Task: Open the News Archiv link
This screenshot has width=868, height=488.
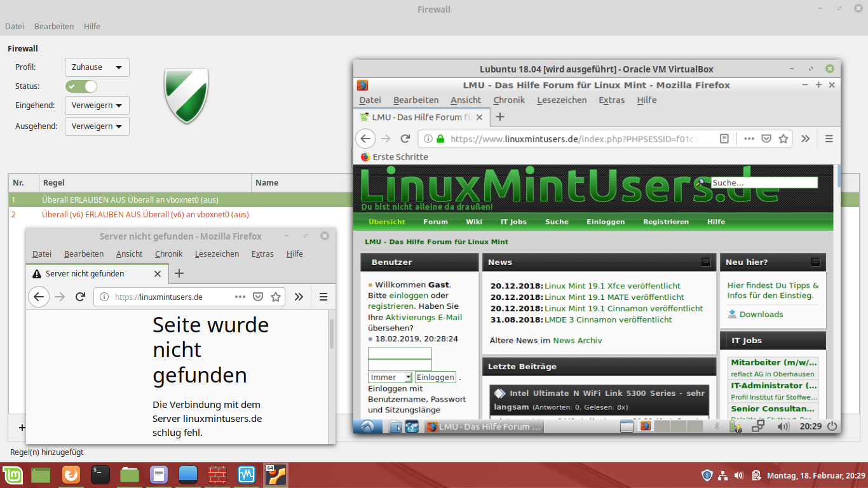Action: tap(577, 341)
